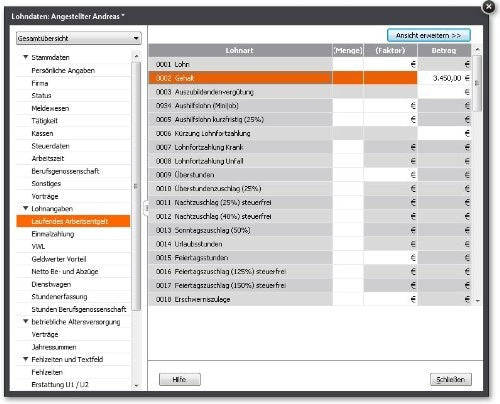The height and width of the screenshot is (404, 500).
Task: Open Berufsgenossenschaft entry
Action: pyautogui.click(x=73, y=171)
